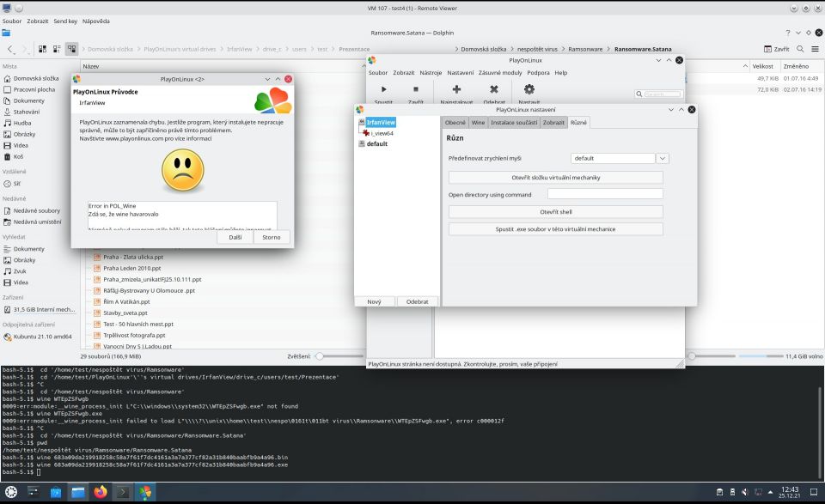Image resolution: width=825 pixels, height=504 pixels.
Task: Adjust right pane zoom slider handle
Action: pos(692,356)
